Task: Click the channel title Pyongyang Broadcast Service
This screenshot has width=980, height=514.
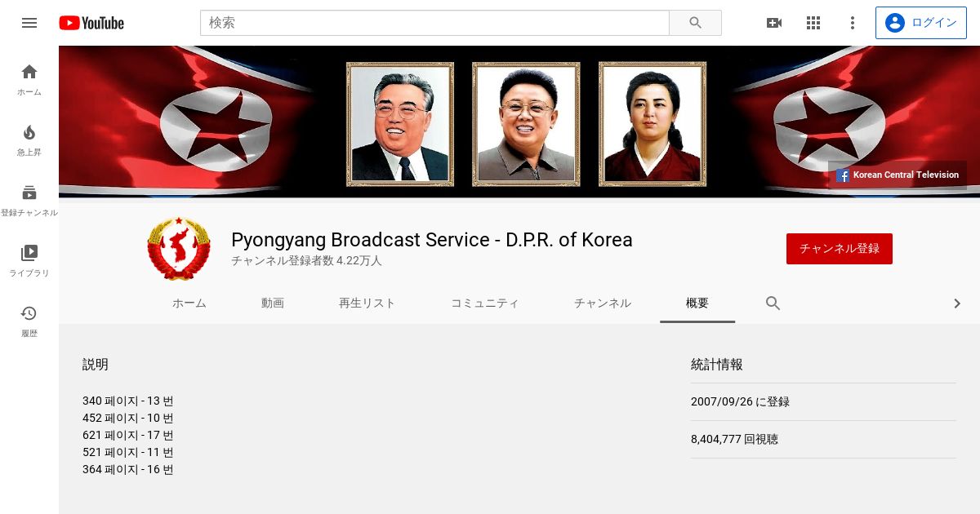Action: coord(432,240)
